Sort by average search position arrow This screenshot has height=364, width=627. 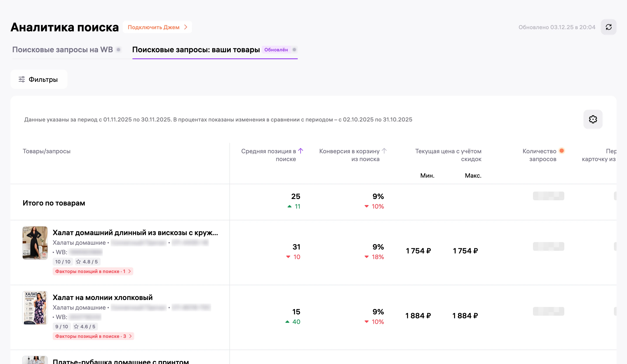[x=301, y=151]
